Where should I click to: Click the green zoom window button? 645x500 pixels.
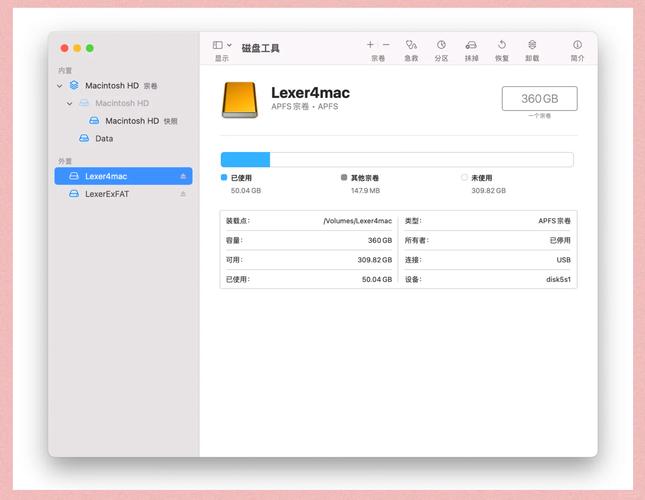[x=90, y=48]
